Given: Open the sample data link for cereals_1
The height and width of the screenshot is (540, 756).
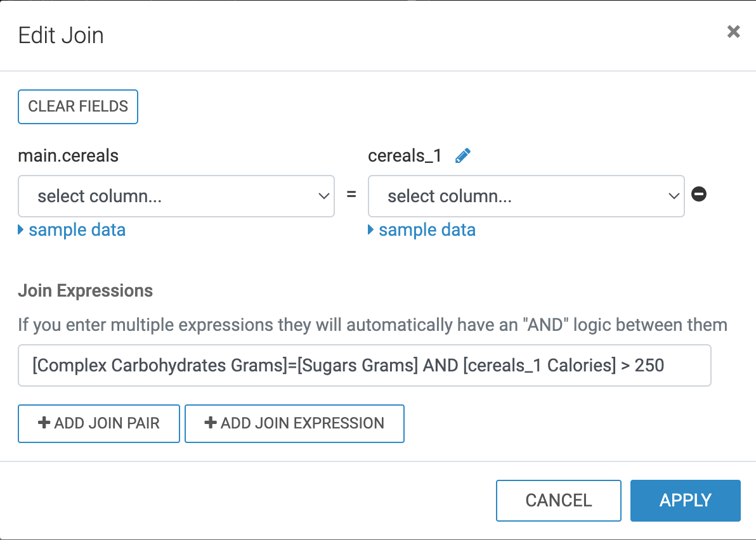Looking at the screenshot, I should point(427,229).
